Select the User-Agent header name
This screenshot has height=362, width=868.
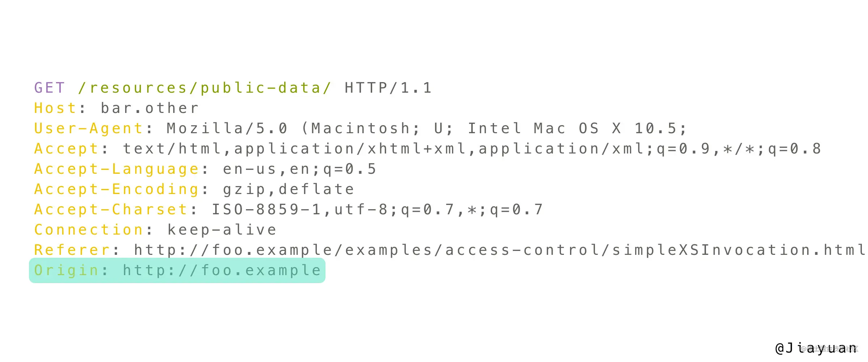pyautogui.click(x=89, y=129)
